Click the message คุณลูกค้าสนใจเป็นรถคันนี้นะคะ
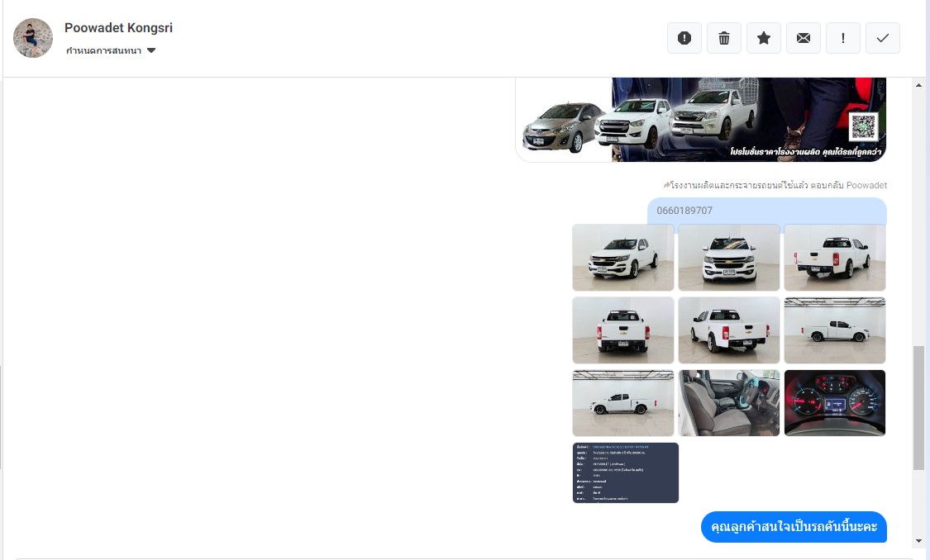 794,527
